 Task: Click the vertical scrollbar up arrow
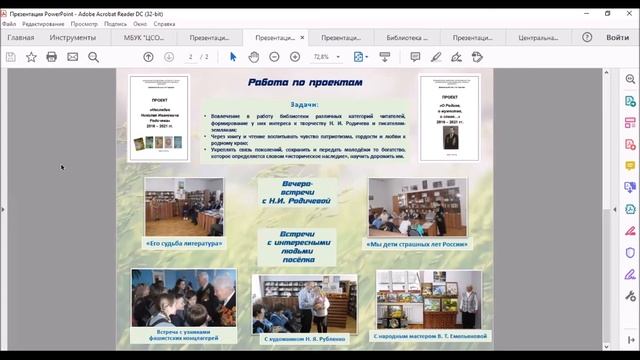click(x=606, y=72)
